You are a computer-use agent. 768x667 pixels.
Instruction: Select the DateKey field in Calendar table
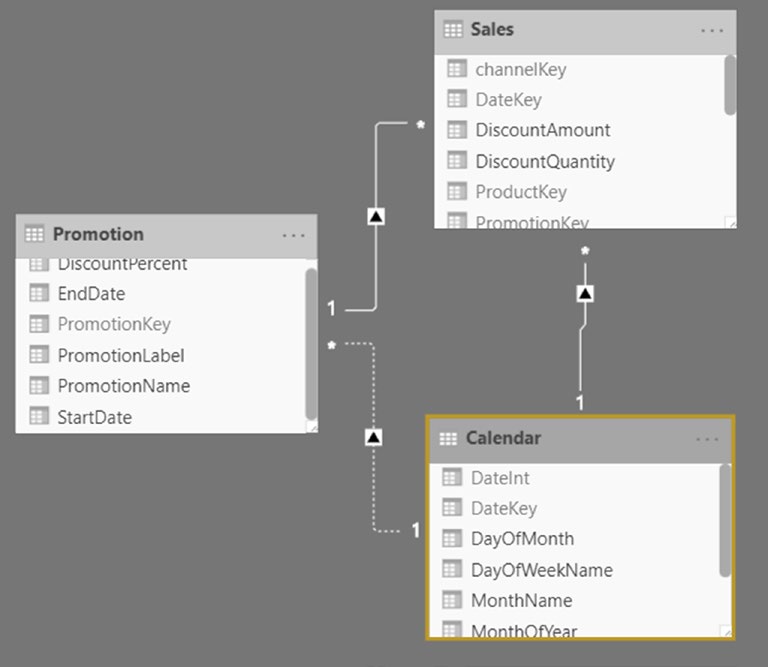[575, 508]
